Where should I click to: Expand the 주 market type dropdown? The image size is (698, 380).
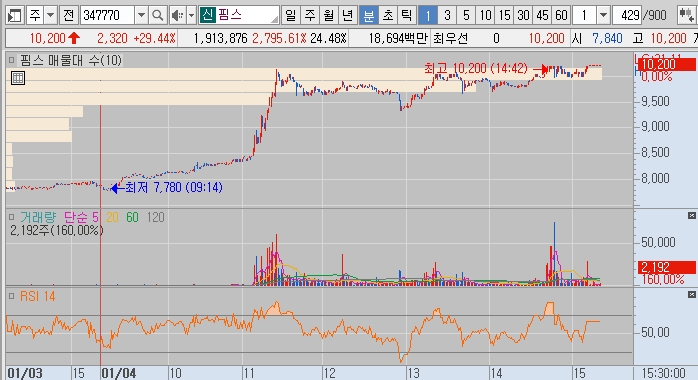click(51, 16)
